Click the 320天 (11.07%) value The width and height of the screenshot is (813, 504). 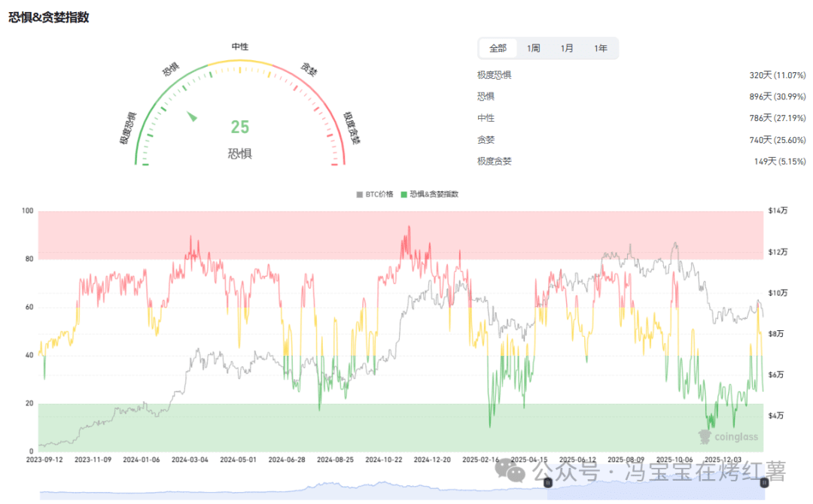point(777,75)
